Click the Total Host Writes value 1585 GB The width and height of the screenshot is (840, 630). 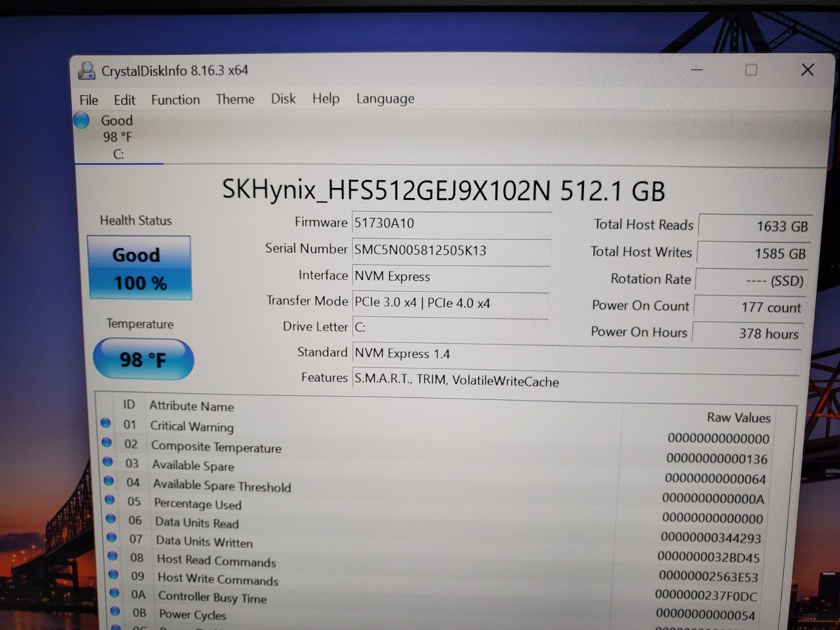point(753,254)
